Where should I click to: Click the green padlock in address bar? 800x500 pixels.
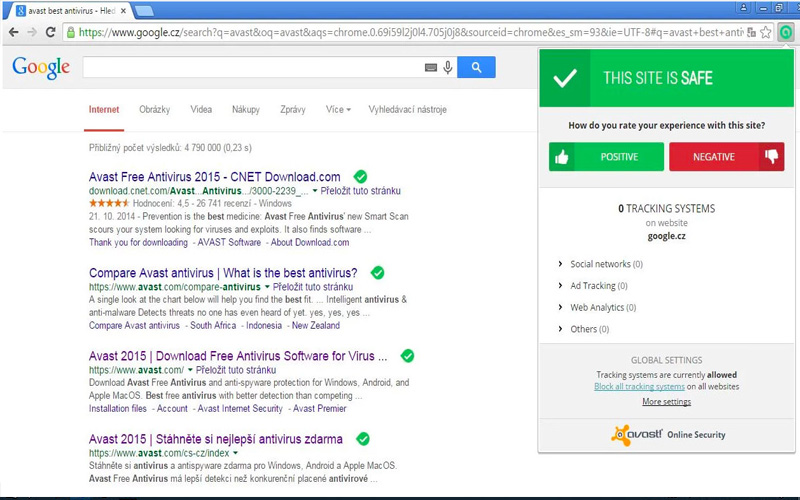[x=71, y=32]
